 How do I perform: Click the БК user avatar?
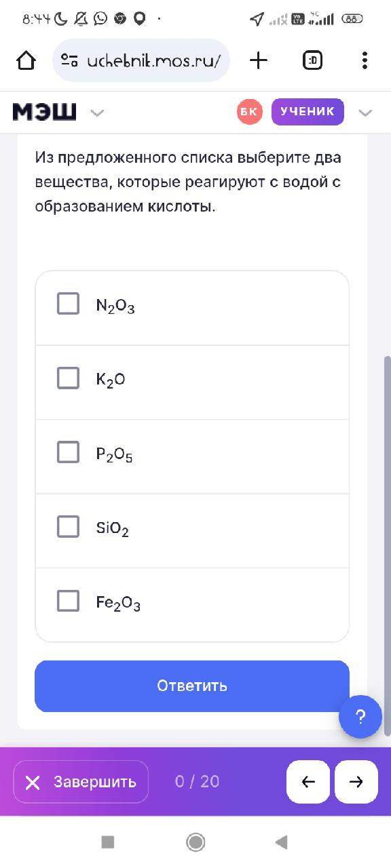[250, 112]
